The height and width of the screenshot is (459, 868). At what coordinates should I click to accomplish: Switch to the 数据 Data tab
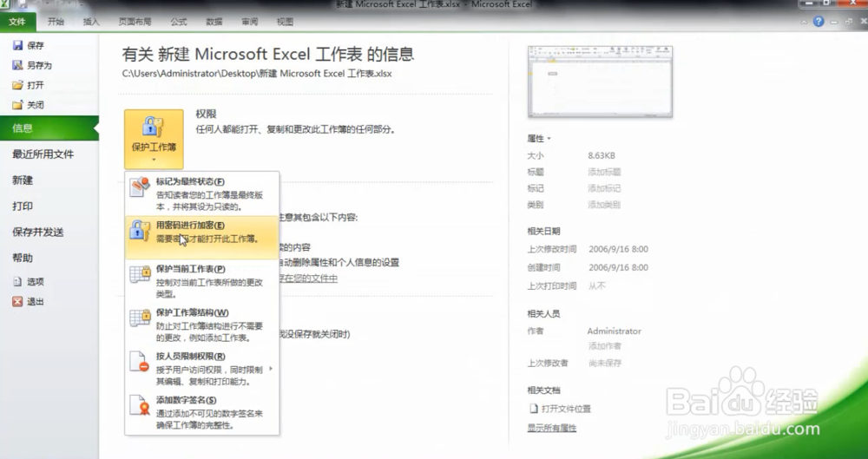(214, 23)
